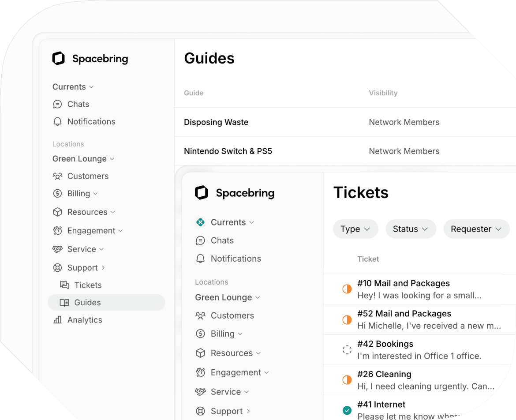Click the Analytics icon

(58, 320)
